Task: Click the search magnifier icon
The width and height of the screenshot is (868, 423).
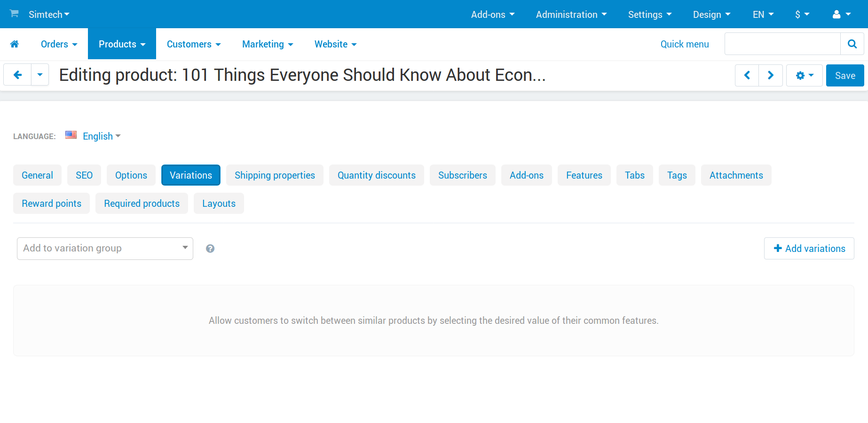Action: pyautogui.click(x=852, y=44)
